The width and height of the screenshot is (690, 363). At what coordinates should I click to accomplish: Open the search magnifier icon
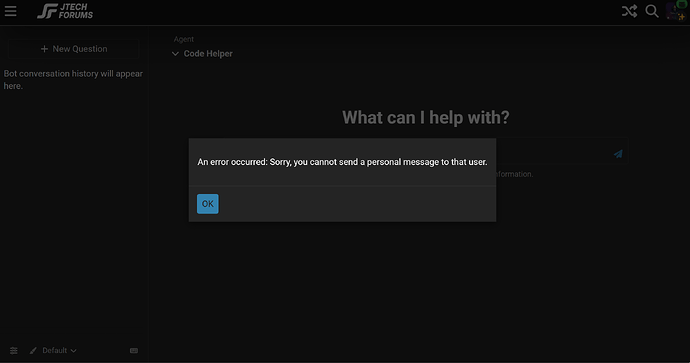pyautogui.click(x=652, y=11)
